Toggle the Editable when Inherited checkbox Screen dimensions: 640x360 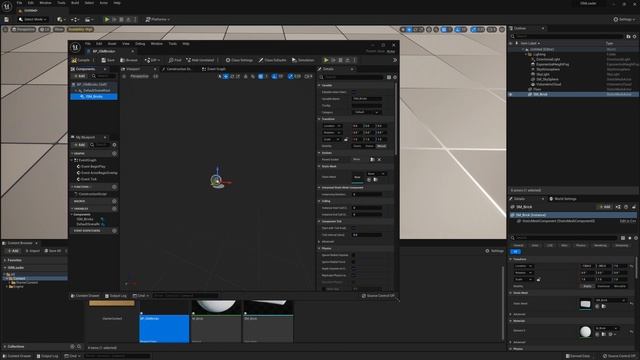coord(354,92)
